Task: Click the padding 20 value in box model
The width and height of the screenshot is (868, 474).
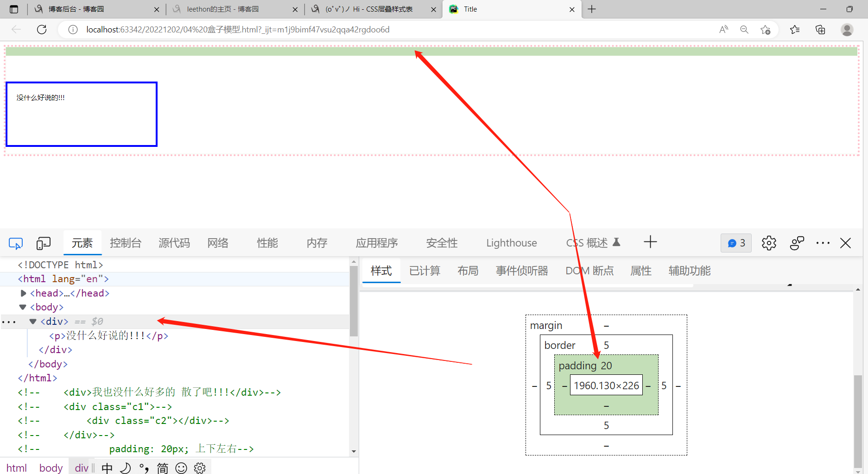Action: (606, 366)
